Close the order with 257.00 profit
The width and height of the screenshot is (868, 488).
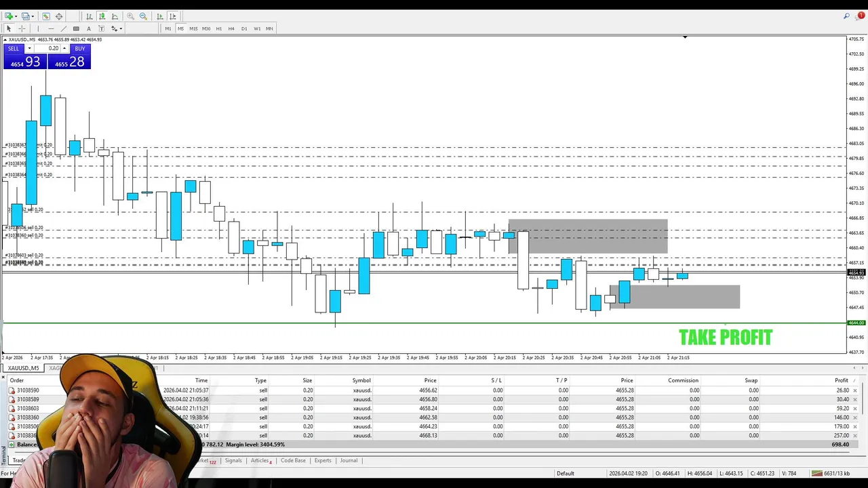tap(855, 435)
